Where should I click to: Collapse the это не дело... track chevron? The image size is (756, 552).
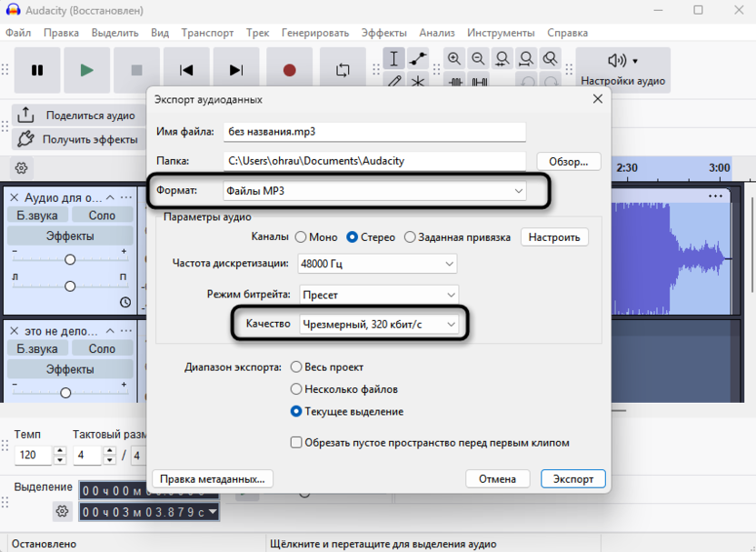(110, 330)
